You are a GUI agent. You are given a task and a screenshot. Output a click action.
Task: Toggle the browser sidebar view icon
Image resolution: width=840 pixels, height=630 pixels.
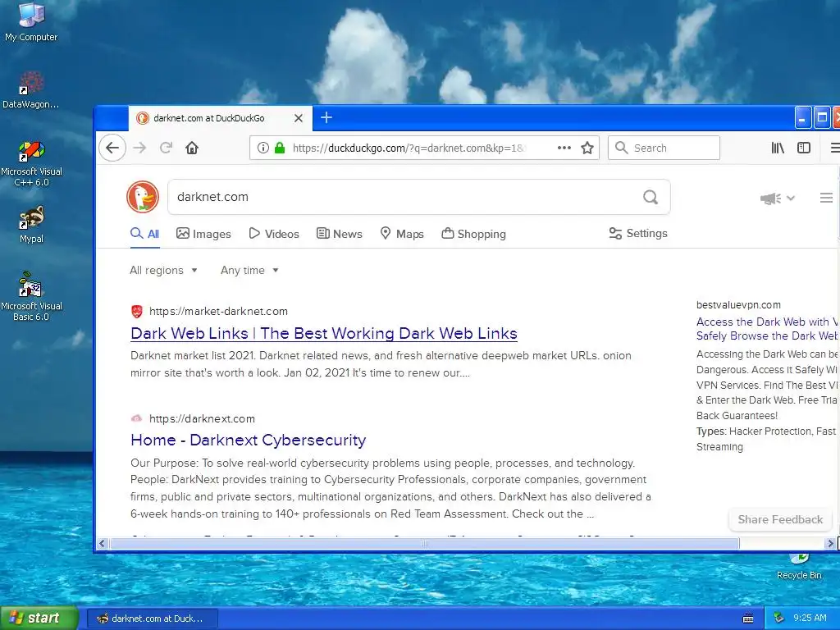[804, 148]
